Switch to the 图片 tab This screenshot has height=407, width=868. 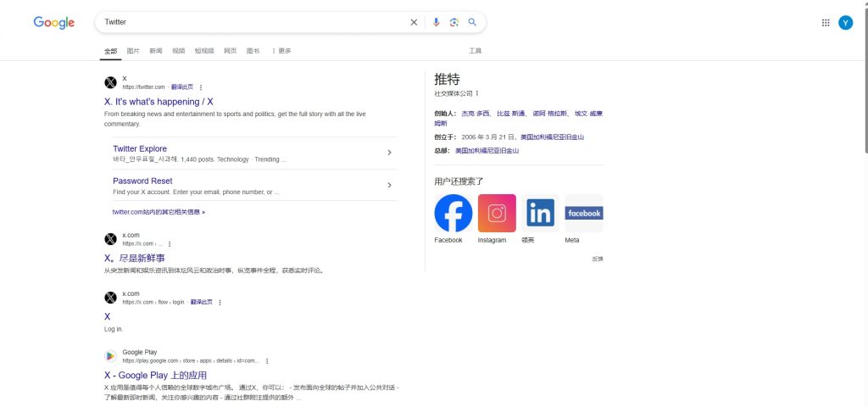[133, 51]
